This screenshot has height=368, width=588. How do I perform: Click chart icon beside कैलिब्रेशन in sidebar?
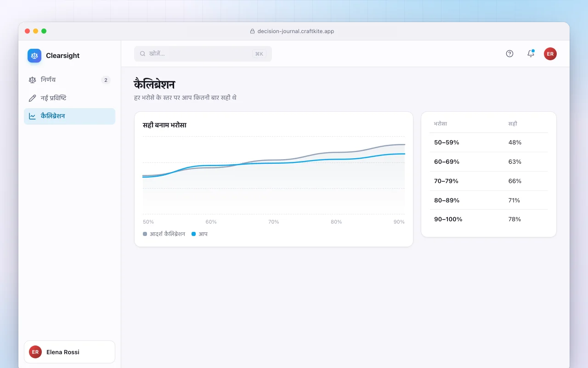32,116
